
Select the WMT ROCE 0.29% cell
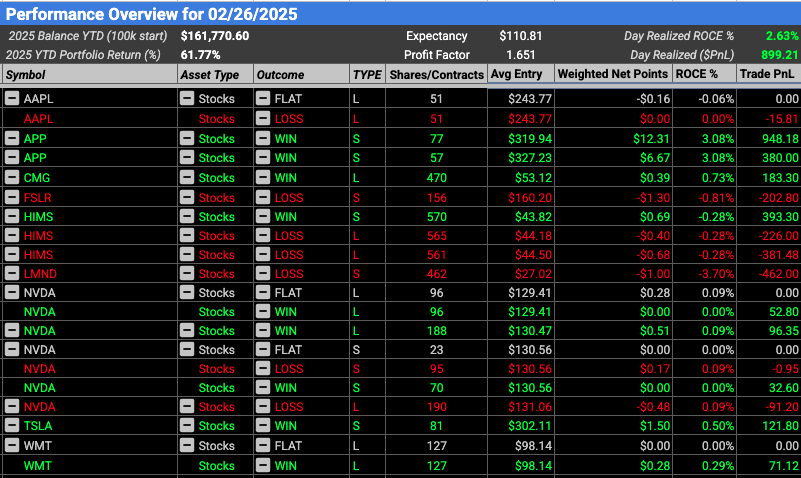(704, 465)
